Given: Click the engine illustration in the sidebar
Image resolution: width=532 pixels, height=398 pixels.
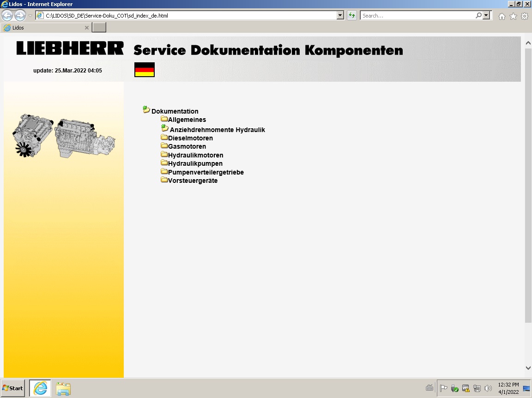Looking at the screenshot, I should pyautogui.click(x=64, y=136).
